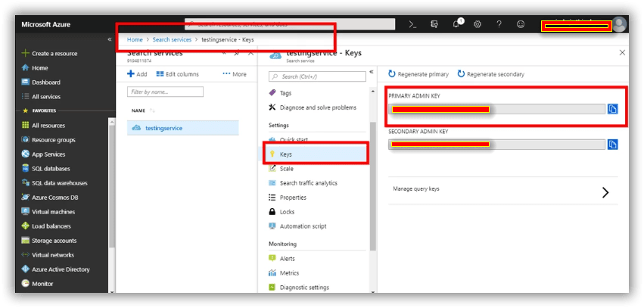This screenshot has height=308, width=644.
Task: Click the resource menu scrollbar
Action: [x=372, y=186]
